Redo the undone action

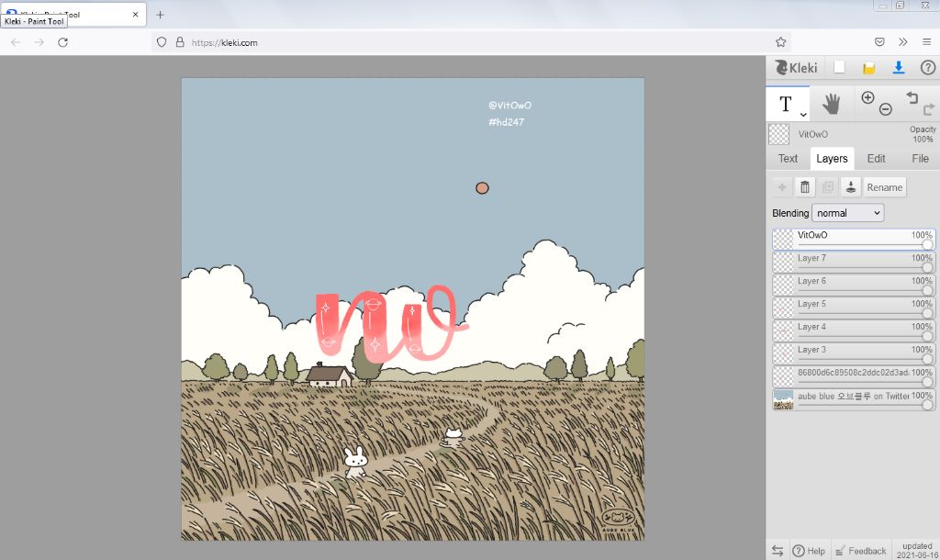point(929,109)
